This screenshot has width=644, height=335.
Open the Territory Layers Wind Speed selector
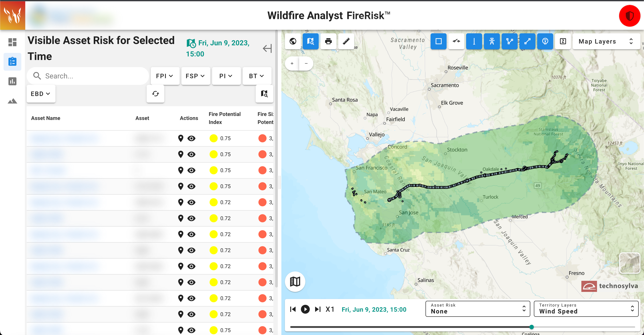pyautogui.click(x=586, y=309)
